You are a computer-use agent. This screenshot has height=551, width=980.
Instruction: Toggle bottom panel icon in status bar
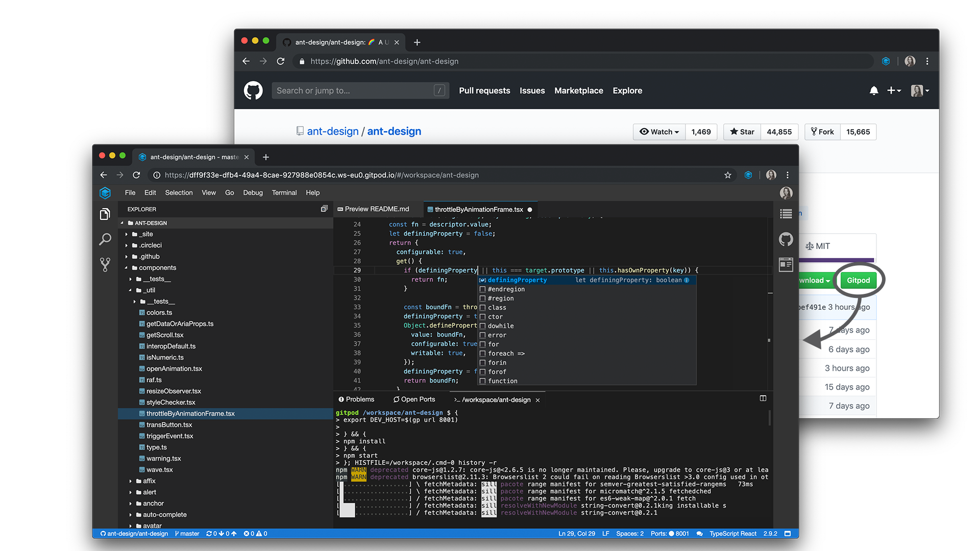pyautogui.click(x=788, y=534)
